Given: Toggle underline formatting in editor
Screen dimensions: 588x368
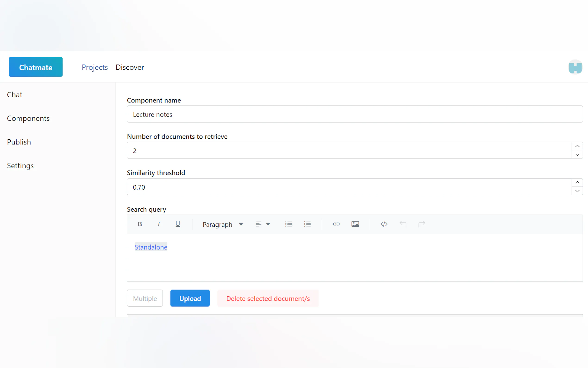Looking at the screenshot, I should pyautogui.click(x=178, y=224).
